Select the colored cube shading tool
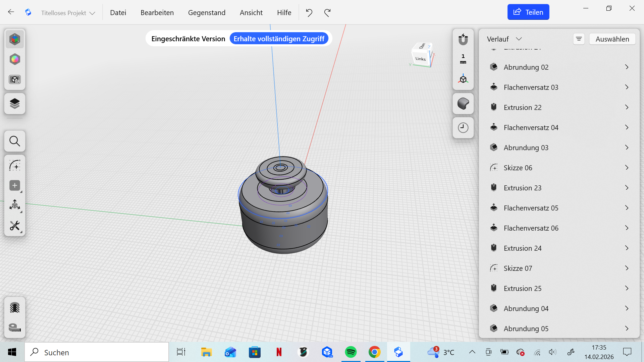This screenshot has height=362, width=644. (x=15, y=40)
